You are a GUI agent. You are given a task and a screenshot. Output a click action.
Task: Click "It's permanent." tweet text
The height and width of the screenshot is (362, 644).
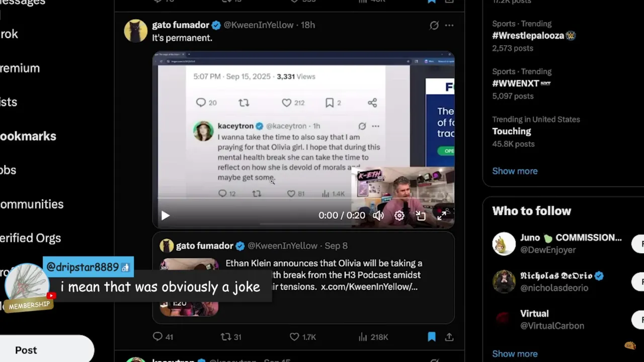(x=182, y=38)
